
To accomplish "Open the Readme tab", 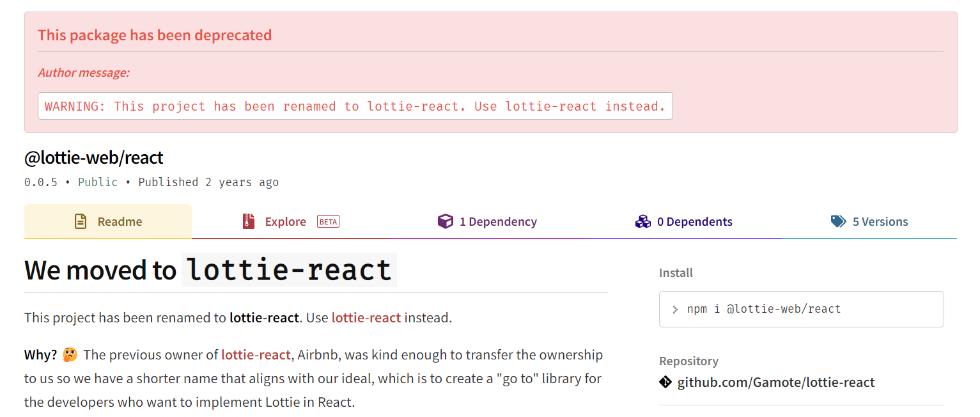I will point(107,221).
